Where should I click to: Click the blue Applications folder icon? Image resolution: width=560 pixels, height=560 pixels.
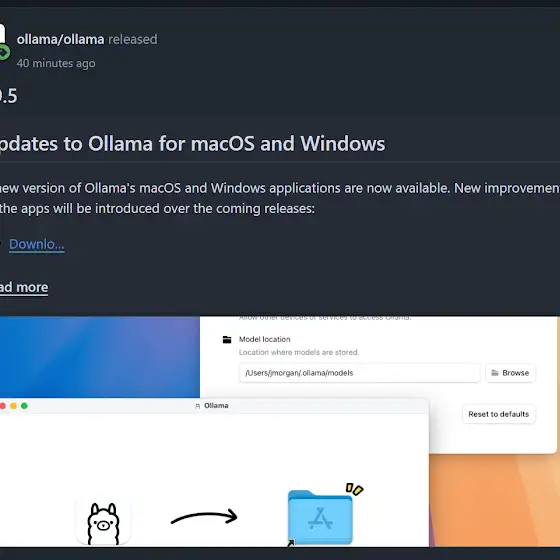coord(320,517)
